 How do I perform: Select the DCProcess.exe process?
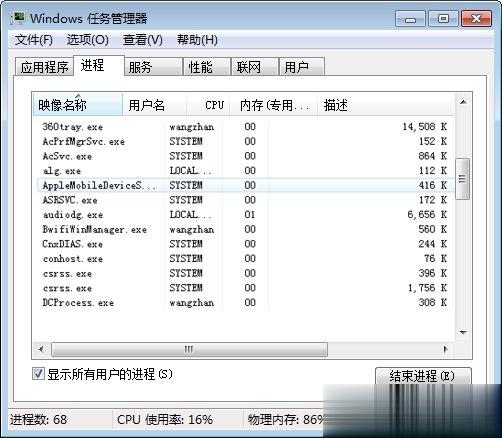click(245, 303)
